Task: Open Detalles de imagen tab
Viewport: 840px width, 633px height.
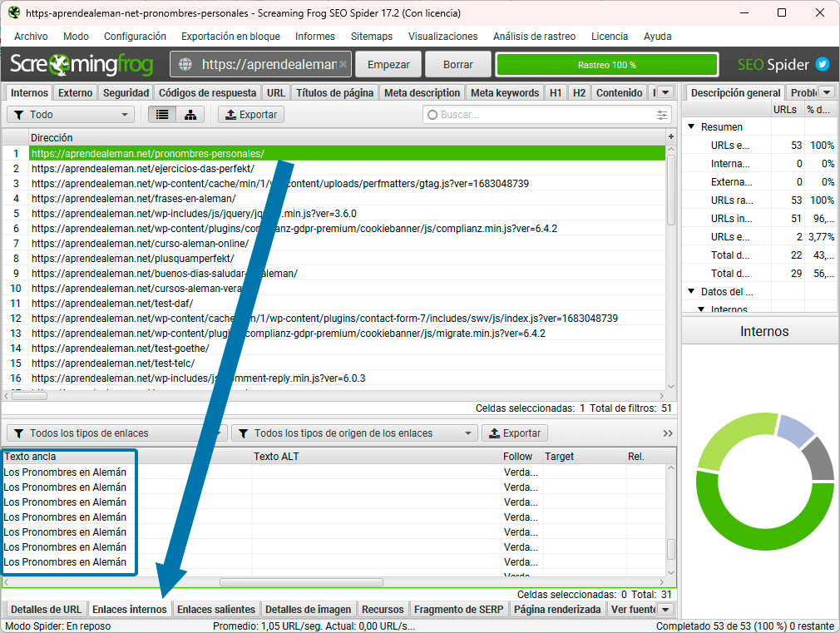Action: click(308, 610)
